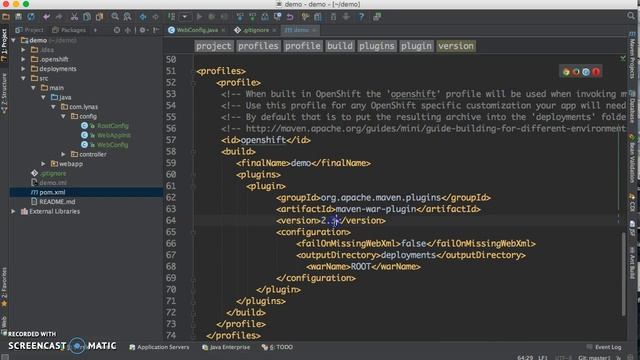Image resolution: width=640 pixels, height=360 pixels.
Task: Open in Opera browser icon
Action: pos(596,72)
